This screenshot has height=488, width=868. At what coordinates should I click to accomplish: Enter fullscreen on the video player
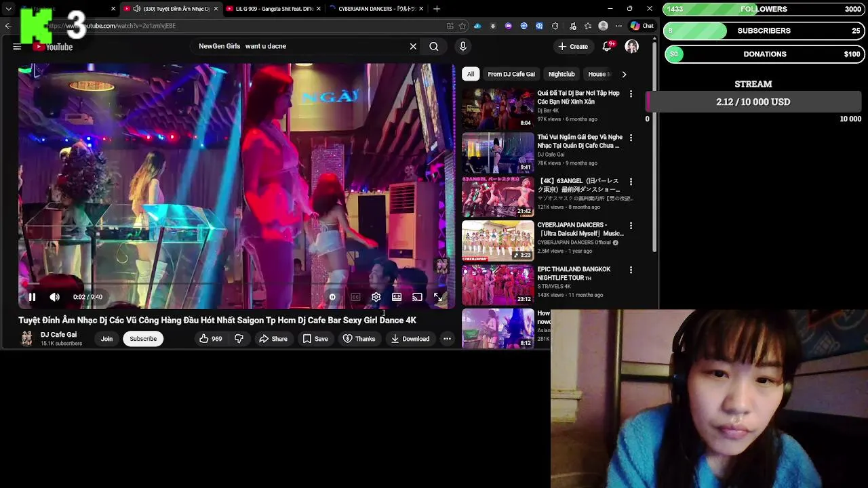pos(438,297)
